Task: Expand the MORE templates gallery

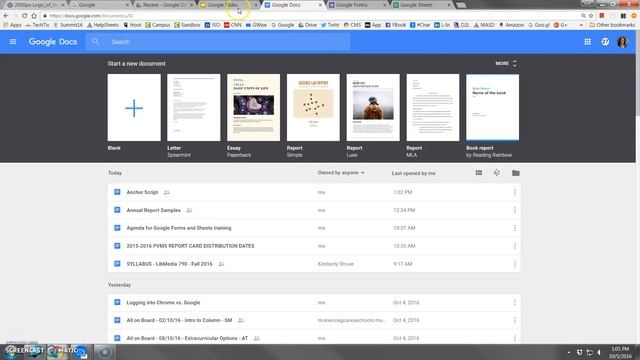Action: pos(506,64)
